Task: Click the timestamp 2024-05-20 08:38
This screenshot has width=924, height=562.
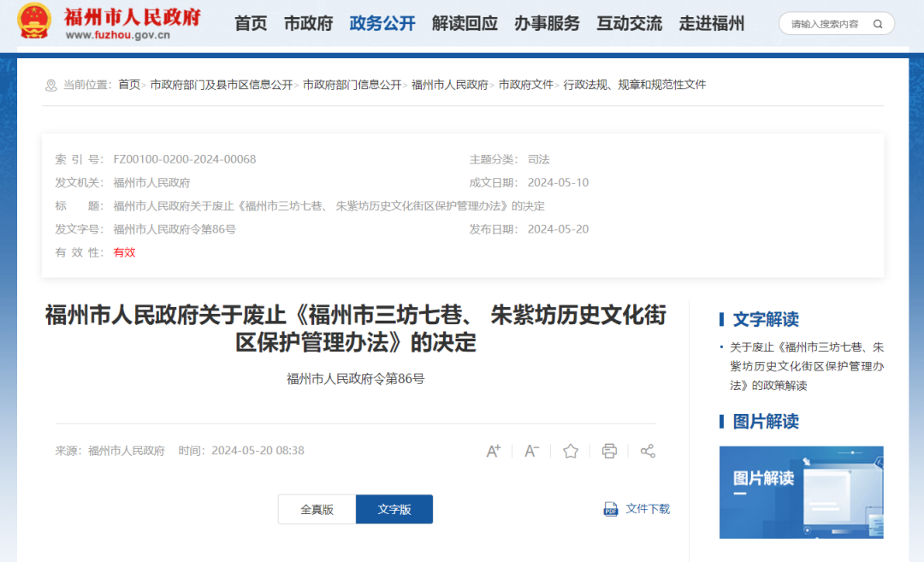Action: tap(258, 451)
